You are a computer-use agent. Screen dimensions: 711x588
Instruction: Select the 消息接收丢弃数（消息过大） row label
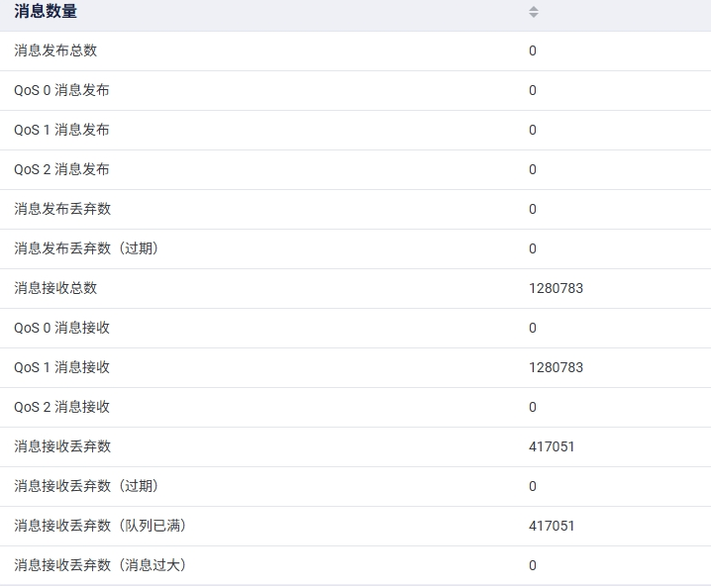(x=100, y=565)
